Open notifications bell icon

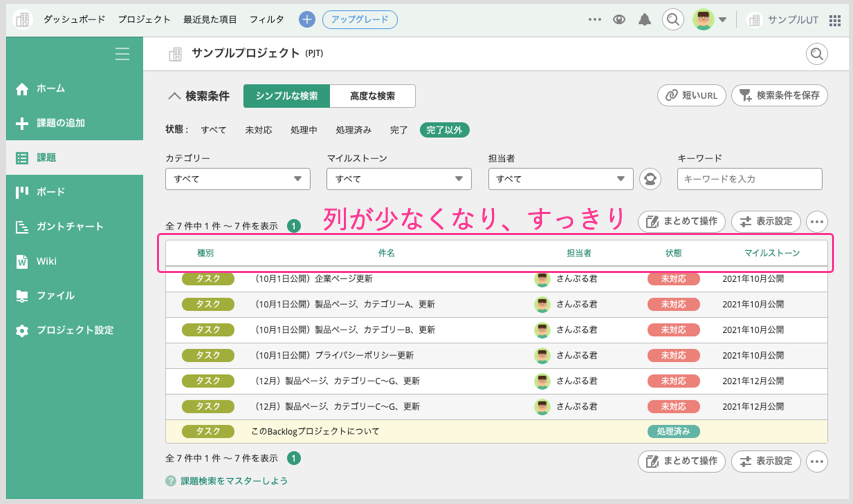click(645, 19)
